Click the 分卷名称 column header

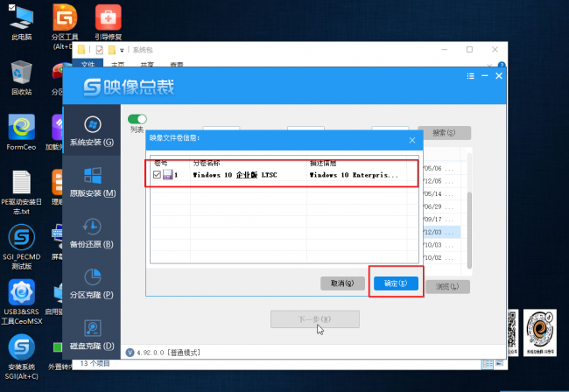tap(207, 163)
